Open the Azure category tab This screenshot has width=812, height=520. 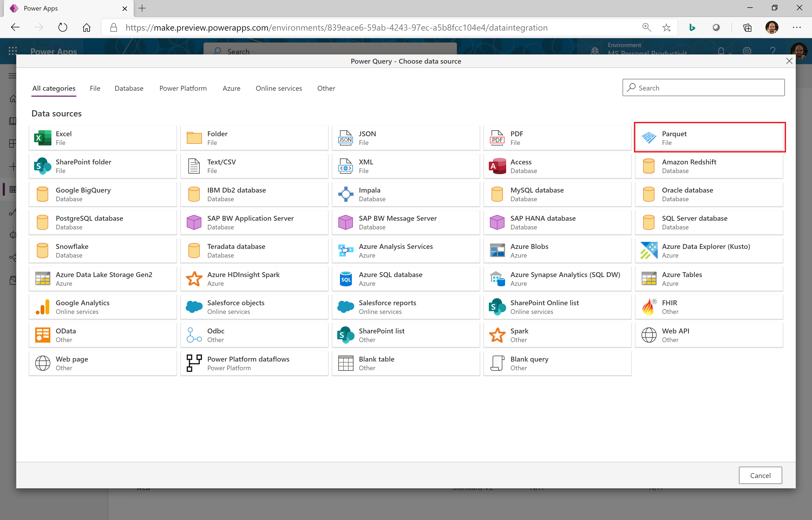pyautogui.click(x=231, y=88)
